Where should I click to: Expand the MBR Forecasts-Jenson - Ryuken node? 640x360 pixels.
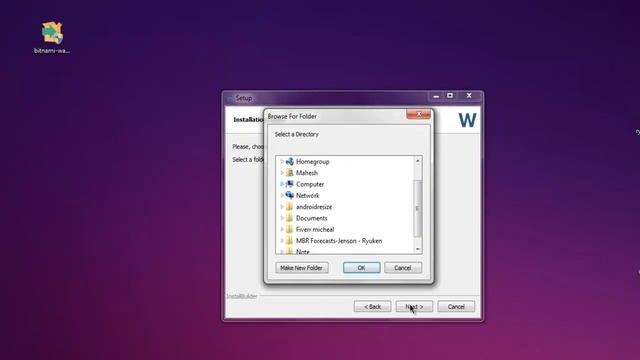point(282,240)
